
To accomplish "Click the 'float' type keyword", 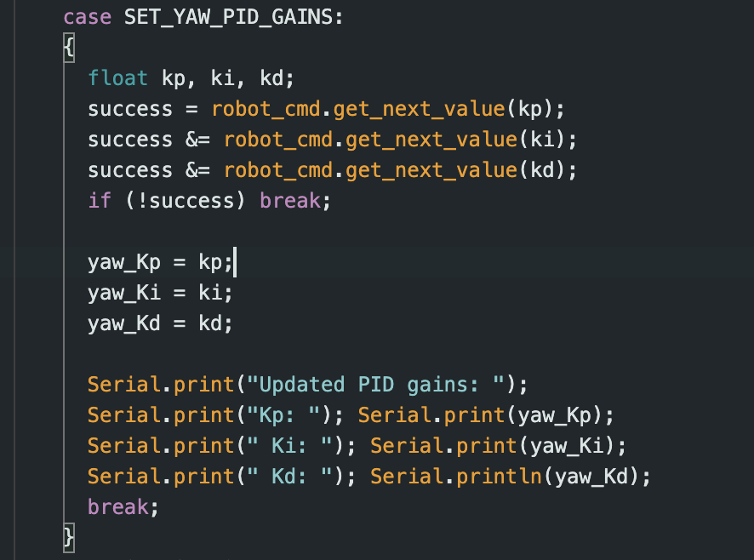I will (x=118, y=79).
